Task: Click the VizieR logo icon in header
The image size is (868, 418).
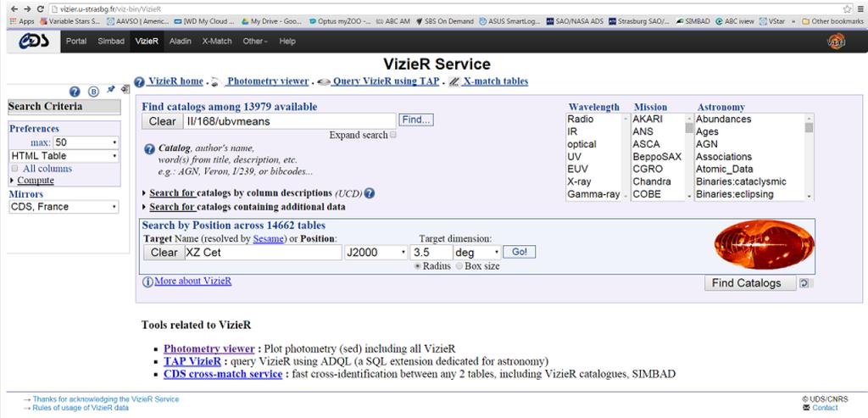Action: coord(835,42)
